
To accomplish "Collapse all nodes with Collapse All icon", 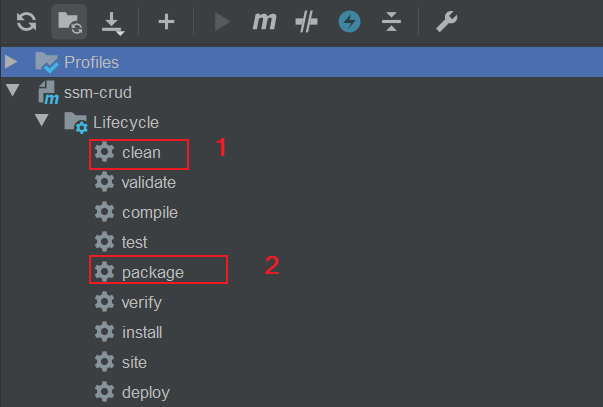I will (x=391, y=22).
